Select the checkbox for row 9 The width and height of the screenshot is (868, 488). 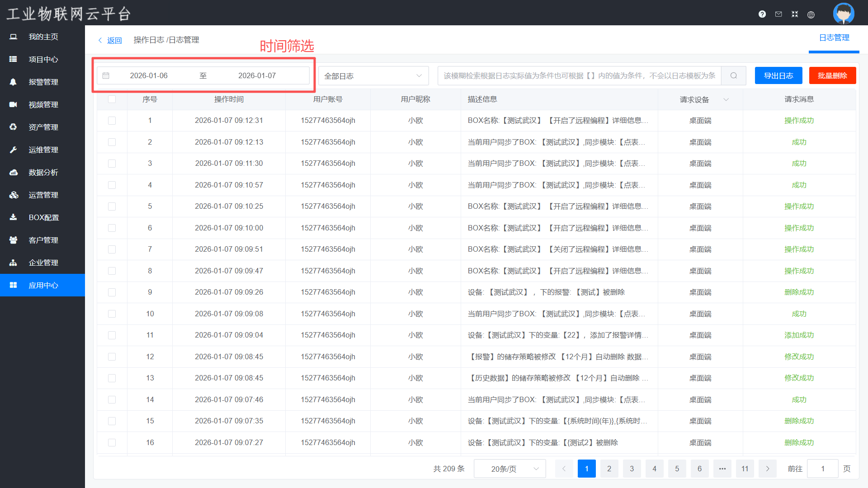point(112,292)
